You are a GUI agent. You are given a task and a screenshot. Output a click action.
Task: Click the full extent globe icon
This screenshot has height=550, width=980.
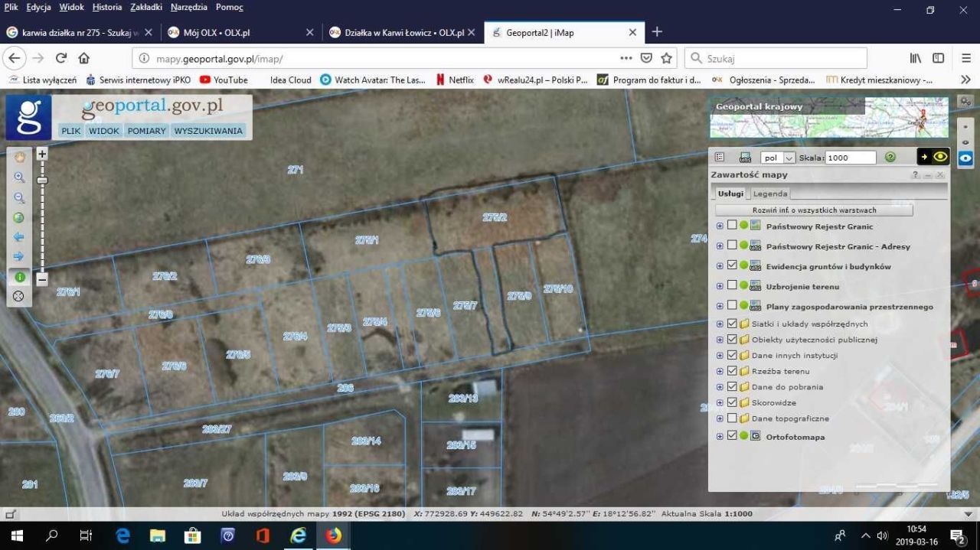19,217
